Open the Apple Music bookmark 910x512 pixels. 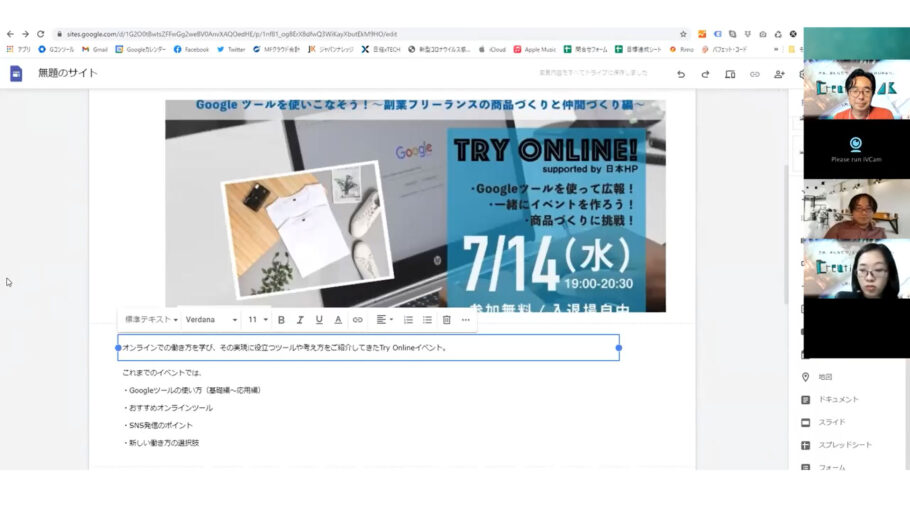pos(535,49)
